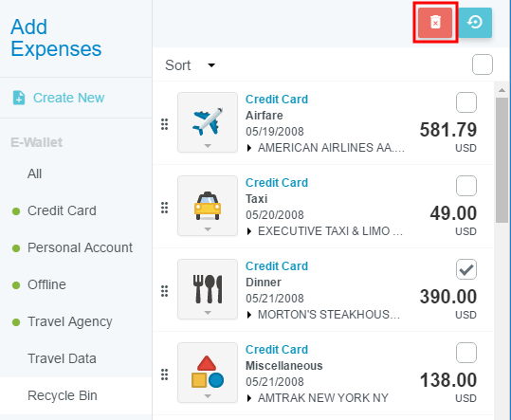
Task: Click the Taxi cab icon
Action: tap(208, 206)
